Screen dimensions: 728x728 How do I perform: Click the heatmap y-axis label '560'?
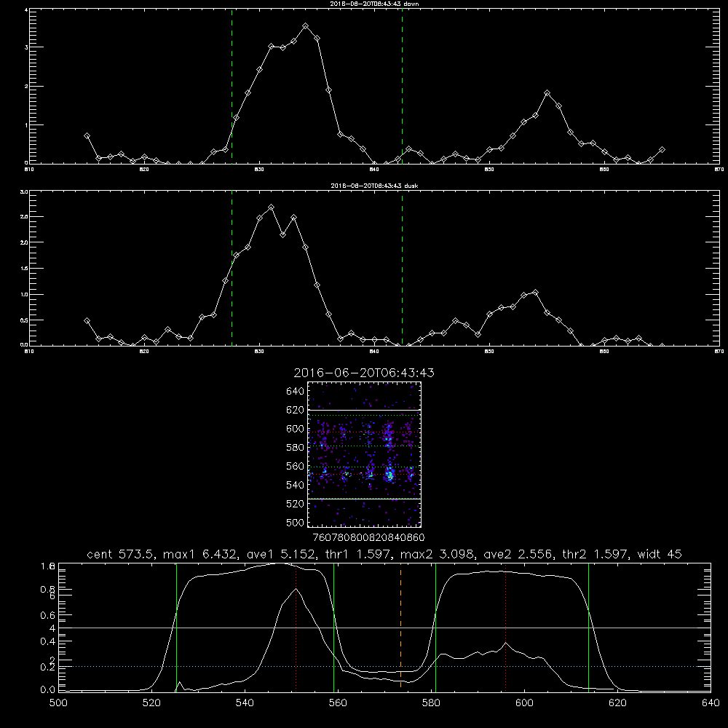pyautogui.click(x=295, y=466)
